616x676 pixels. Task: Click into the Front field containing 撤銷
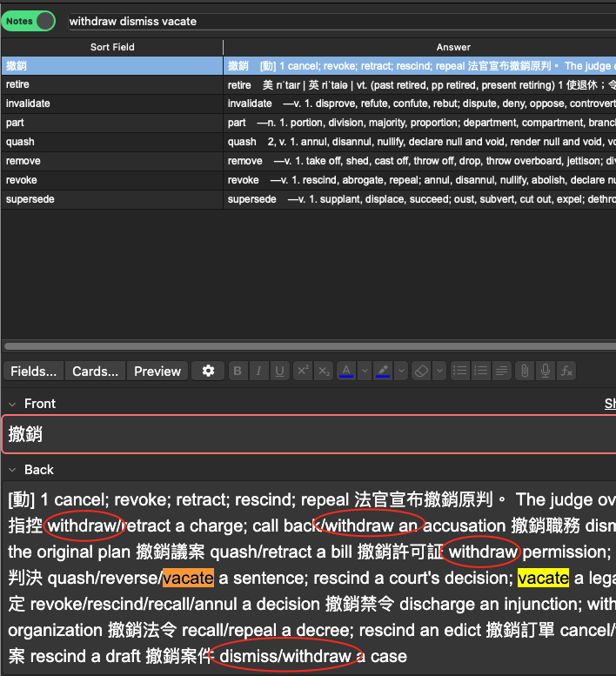(310, 434)
